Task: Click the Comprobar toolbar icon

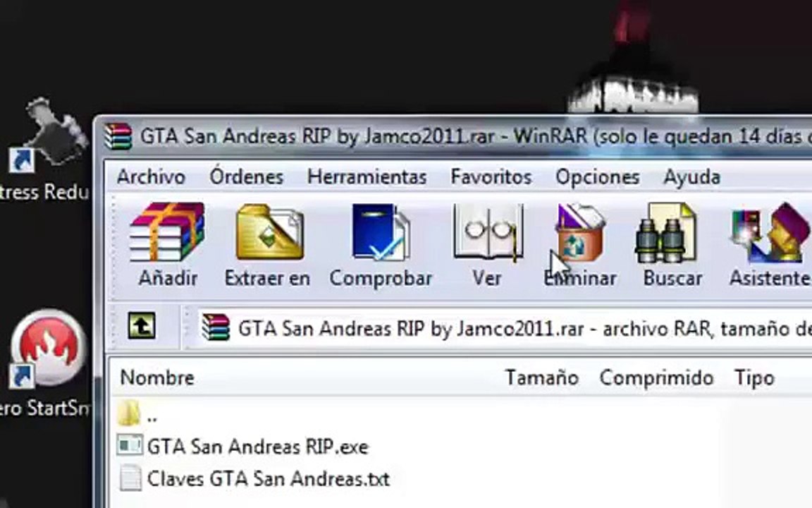Action: click(x=381, y=231)
